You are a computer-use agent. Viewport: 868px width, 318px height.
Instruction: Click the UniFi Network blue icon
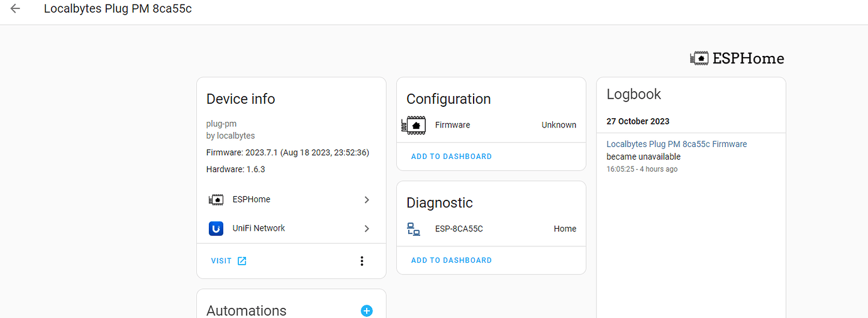(x=216, y=228)
